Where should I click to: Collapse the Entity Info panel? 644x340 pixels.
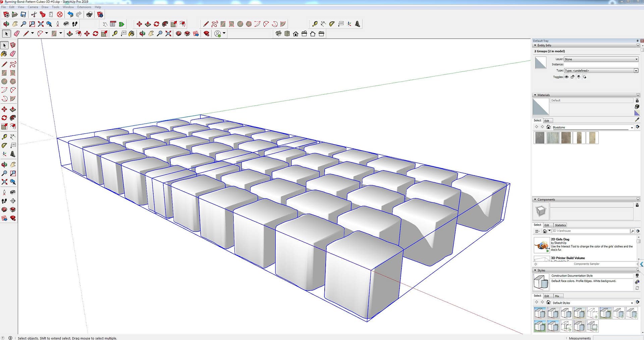pos(535,45)
